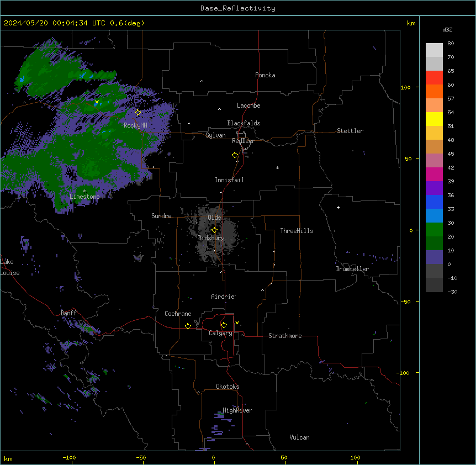Click the red 65 dBZ color swatch
This screenshot has height=465, width=476.
click(x=434, y=78)
